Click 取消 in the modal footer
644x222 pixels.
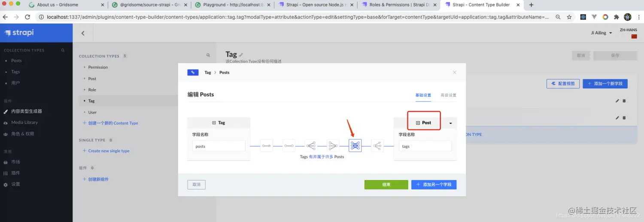[x=197, y=185]
